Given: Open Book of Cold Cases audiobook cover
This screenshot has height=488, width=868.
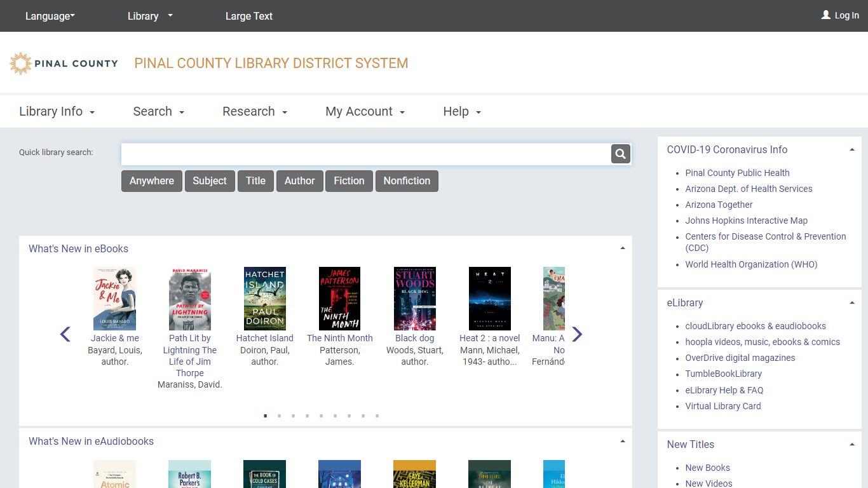Looking at the screenshot, I should (x=265, y=474).
